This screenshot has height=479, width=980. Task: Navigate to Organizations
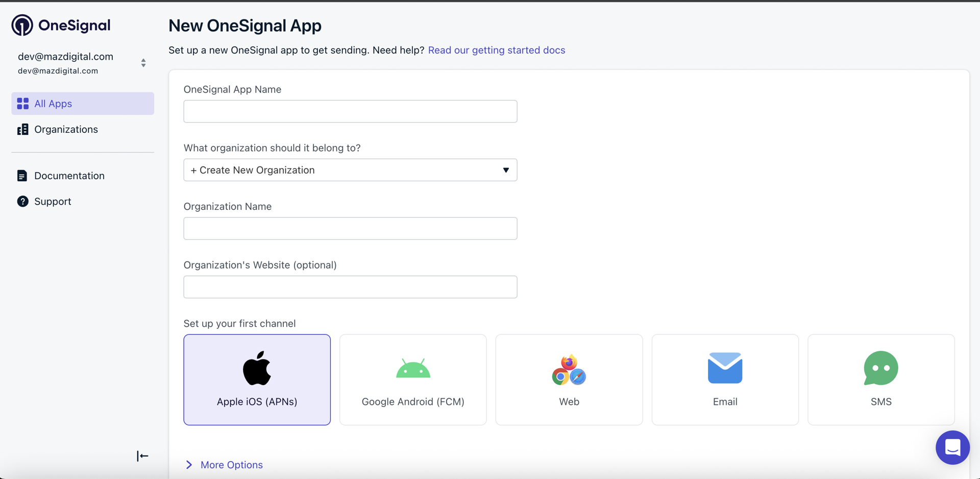tap(66, 129)
